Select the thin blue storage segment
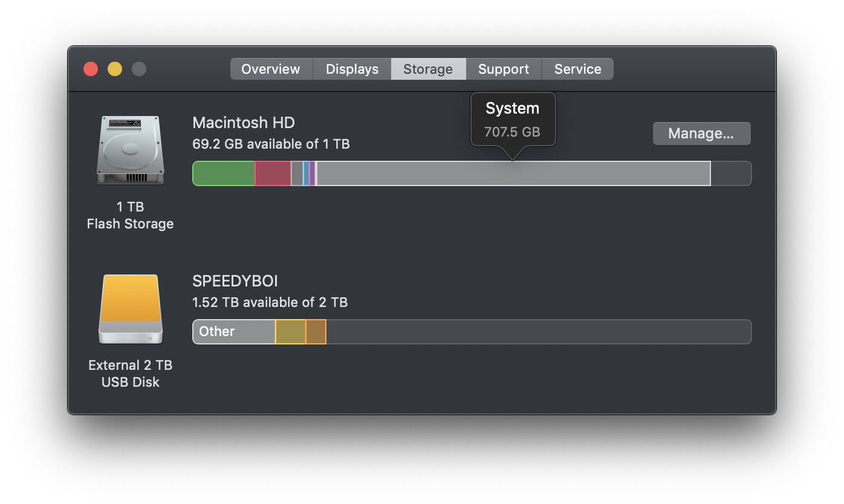 click(x=306, y=173)
